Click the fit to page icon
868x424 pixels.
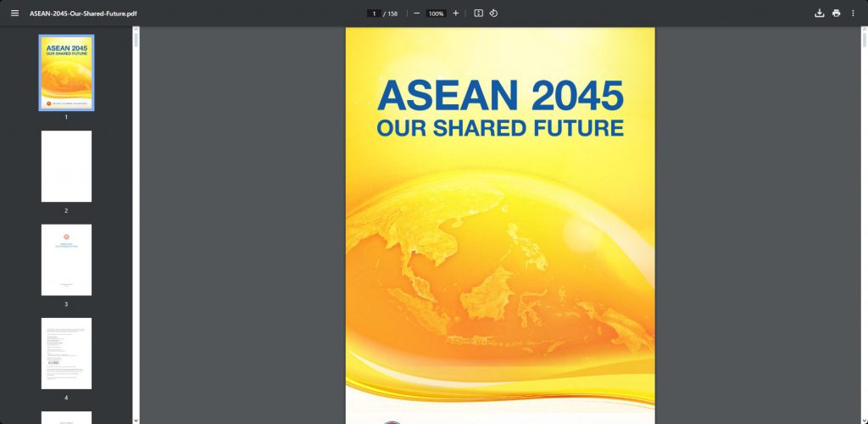(479, 14)
